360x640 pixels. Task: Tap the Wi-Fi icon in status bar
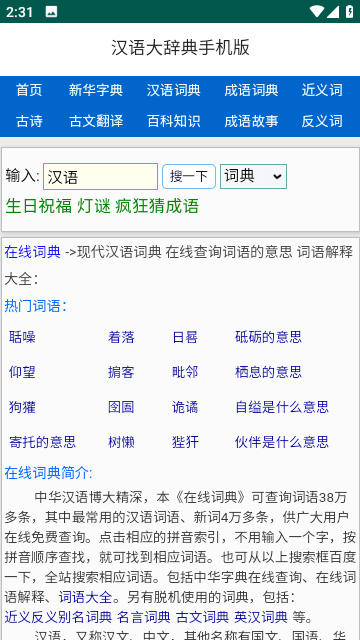tap(317, 11)
